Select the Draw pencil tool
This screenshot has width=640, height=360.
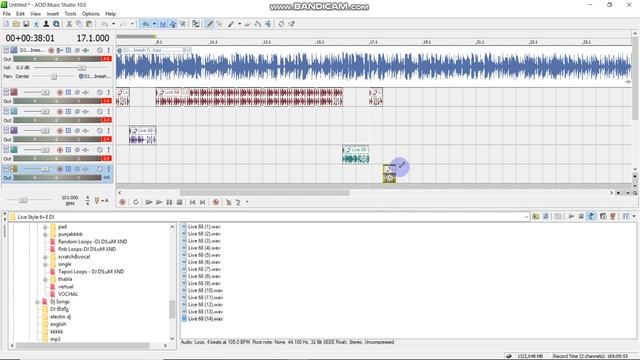pos(210,24)
